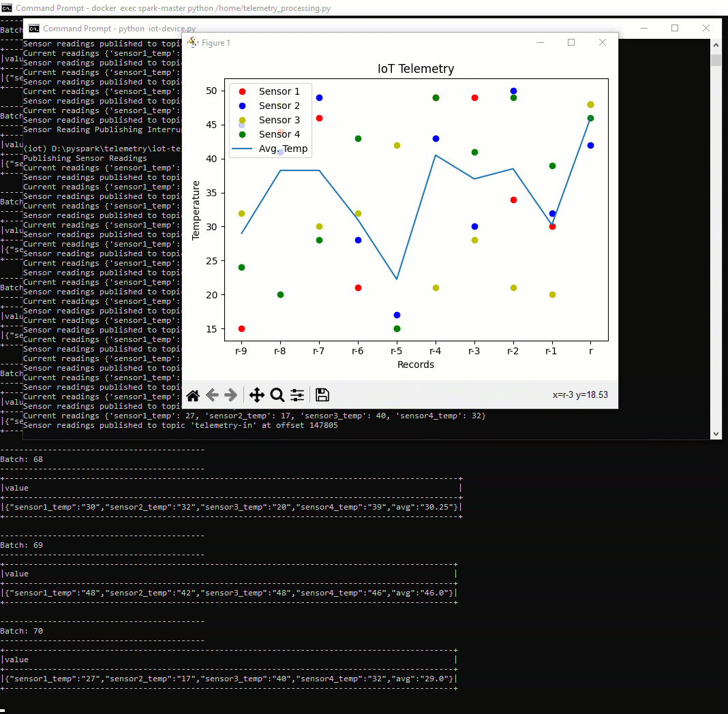Activate the Pan tool on the plot toolbar

tap(257, 394)
